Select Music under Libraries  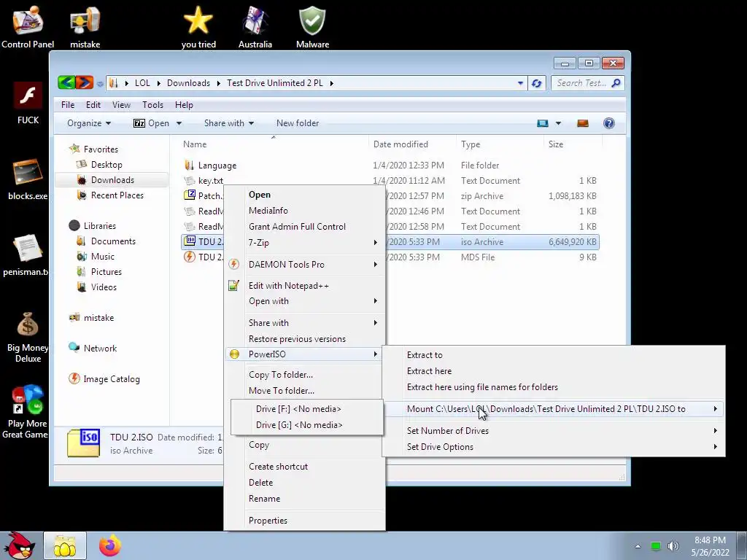click(102, 257)
